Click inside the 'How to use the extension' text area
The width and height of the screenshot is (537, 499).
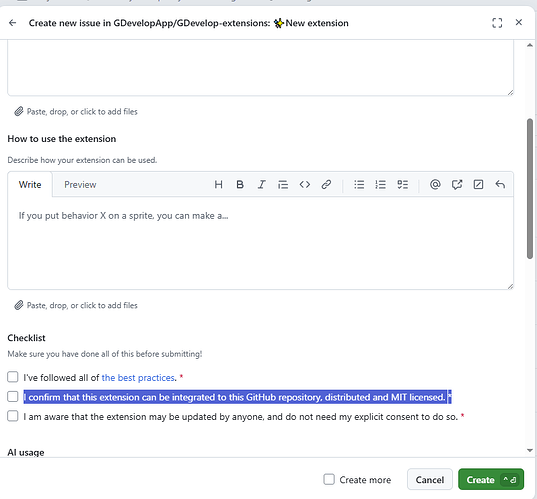260,243
